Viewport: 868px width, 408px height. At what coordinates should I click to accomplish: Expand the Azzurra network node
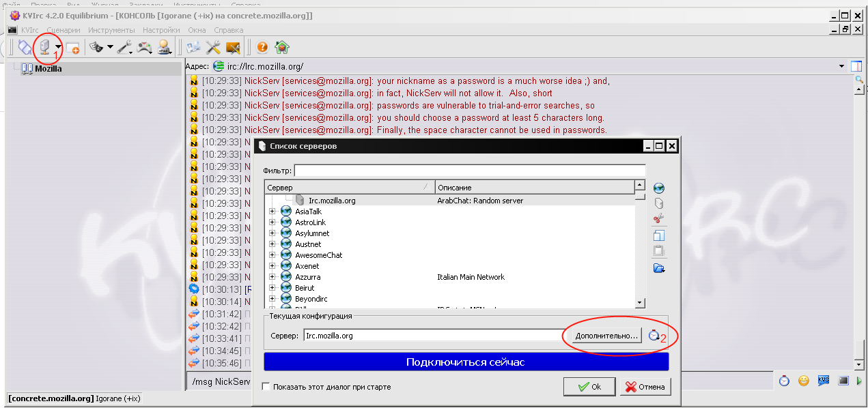pos(272,277)
